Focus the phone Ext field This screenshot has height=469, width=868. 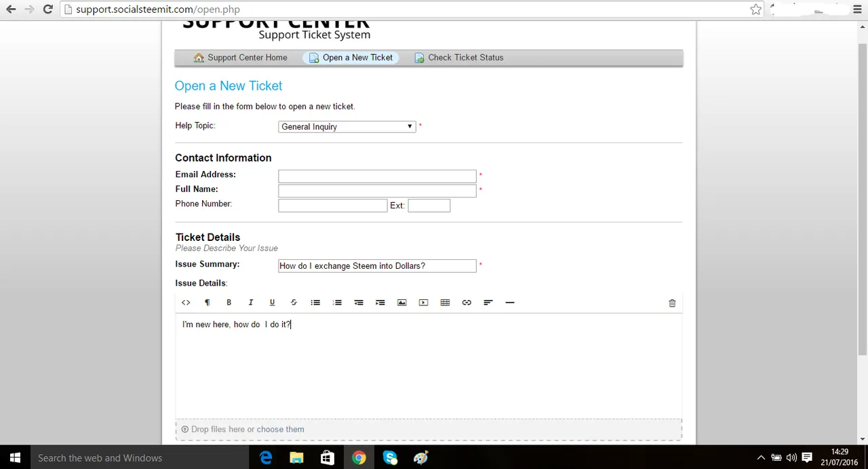coord(429,206)
